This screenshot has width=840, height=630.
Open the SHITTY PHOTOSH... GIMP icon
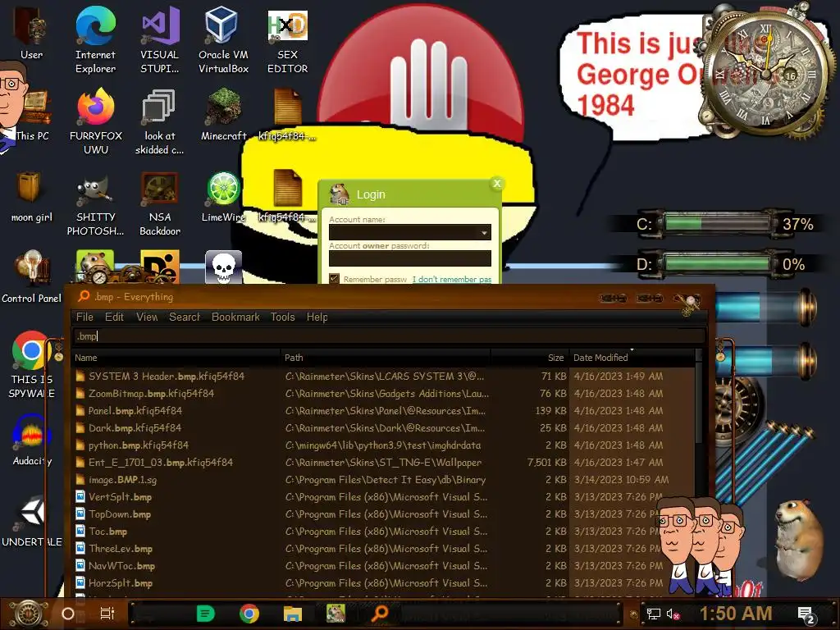coord(95,203)
